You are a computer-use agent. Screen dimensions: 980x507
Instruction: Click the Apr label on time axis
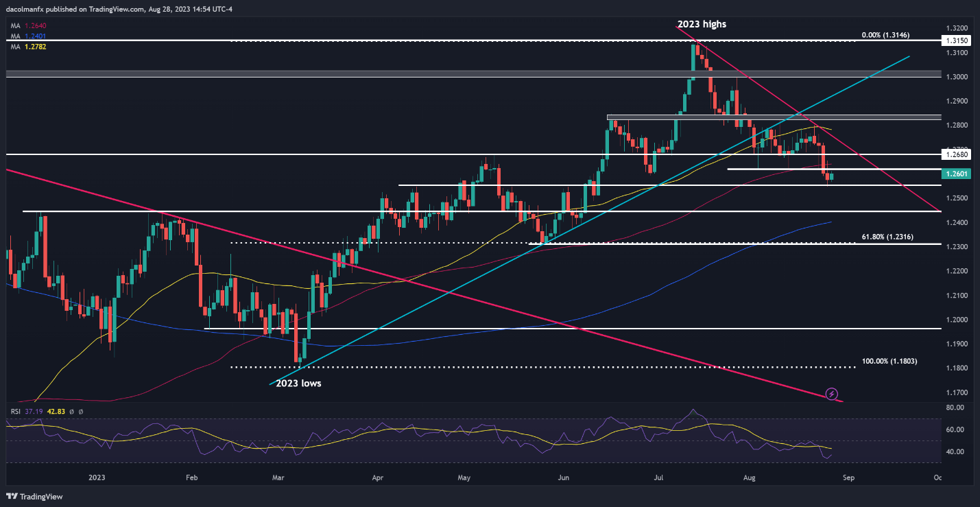point(377,477)
